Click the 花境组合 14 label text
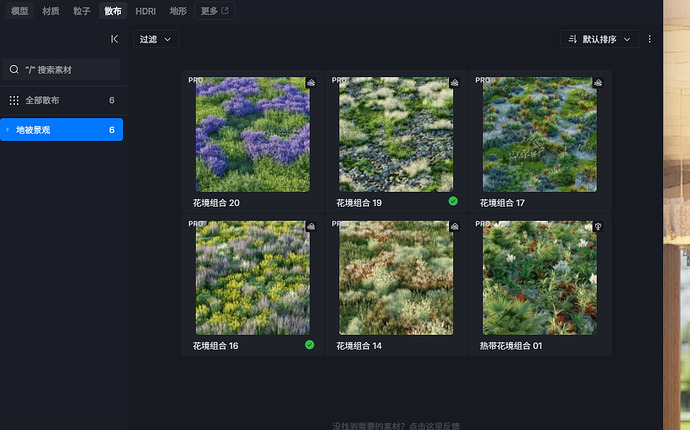Viewport: 690px width, 430px height. pos(359,346)
